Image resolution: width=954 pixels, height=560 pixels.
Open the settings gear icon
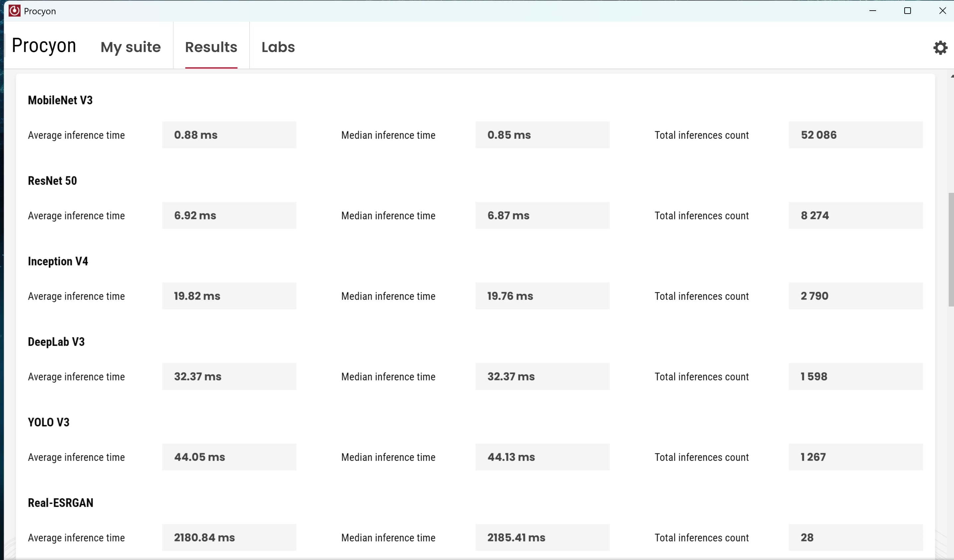point(940,48)
